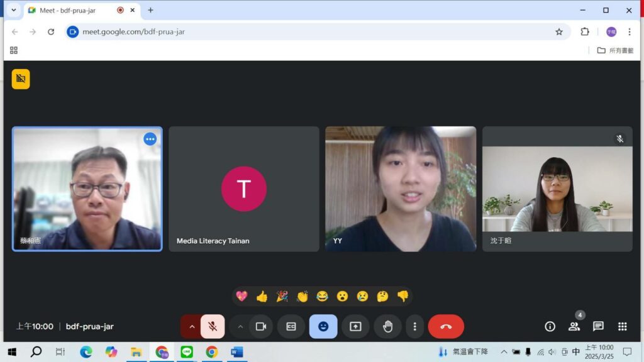644x362 pixels.
Task: Unmute the microphone button
Action: [x=213, y=327]
